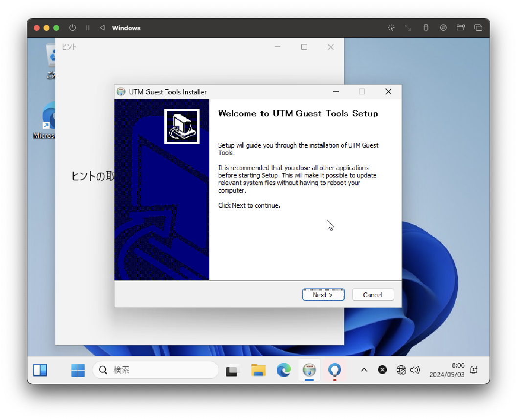Image resolution: width=517 pixels, height=420 pixels.
Task: Minimize the ヒント window
Action: [278, 47]
